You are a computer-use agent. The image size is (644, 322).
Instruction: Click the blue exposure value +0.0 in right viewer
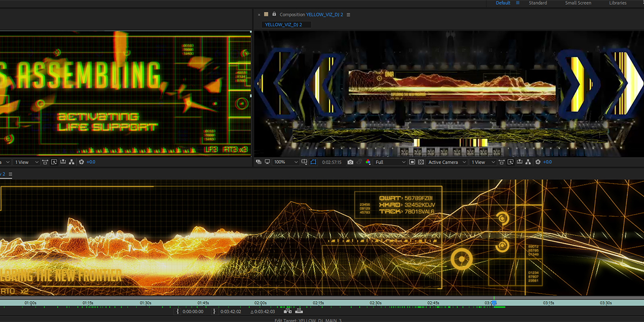point(547,162)
